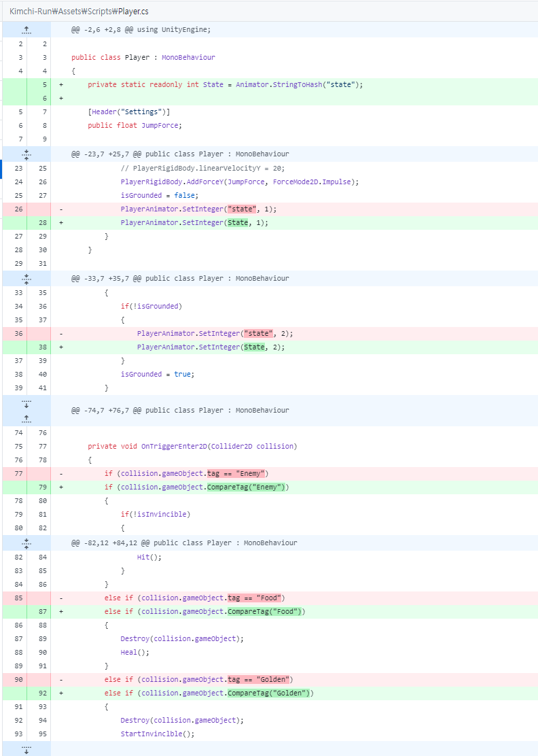The width and height of the screenshot is (538, 756).
Task: Click the Player.cs file path header
Action: (79, 11)
